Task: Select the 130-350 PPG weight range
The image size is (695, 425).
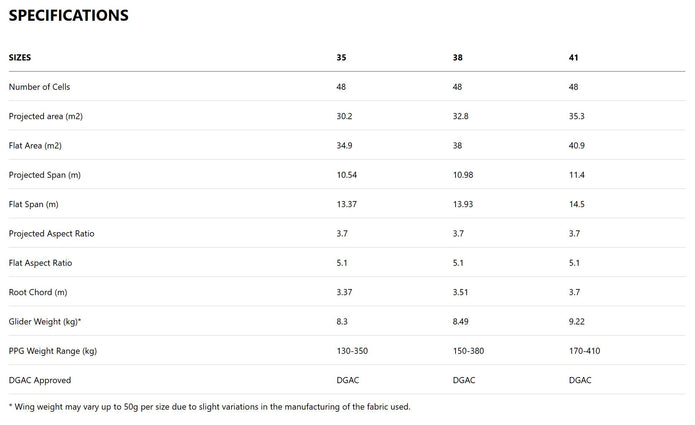Action: (x=354, y=351)
